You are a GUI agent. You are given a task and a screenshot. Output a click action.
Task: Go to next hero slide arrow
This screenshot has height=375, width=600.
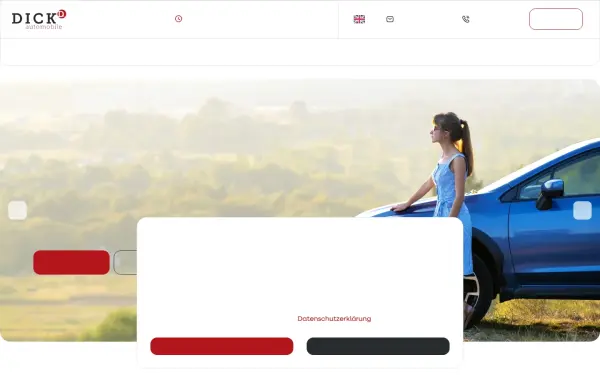click(x=582, y=210)
